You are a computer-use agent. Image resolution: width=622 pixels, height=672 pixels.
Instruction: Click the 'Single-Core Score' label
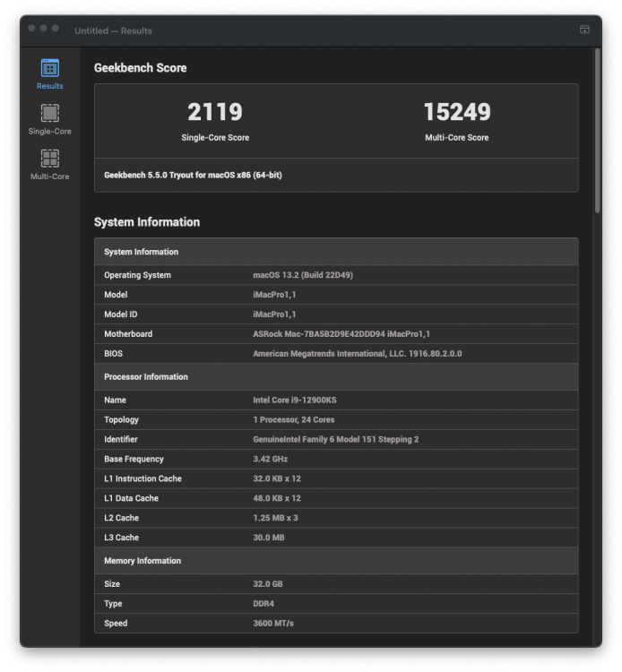(x=215, y=138)
